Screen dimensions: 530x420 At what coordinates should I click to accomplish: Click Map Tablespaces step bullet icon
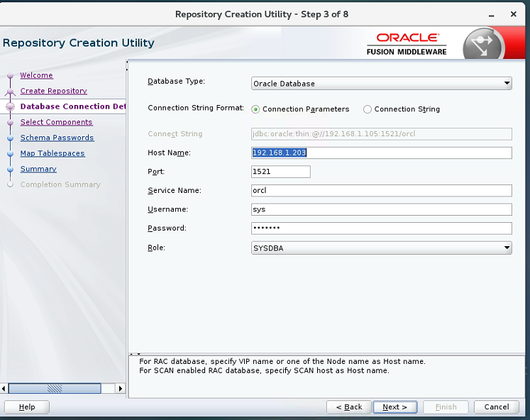coord(11,153)
